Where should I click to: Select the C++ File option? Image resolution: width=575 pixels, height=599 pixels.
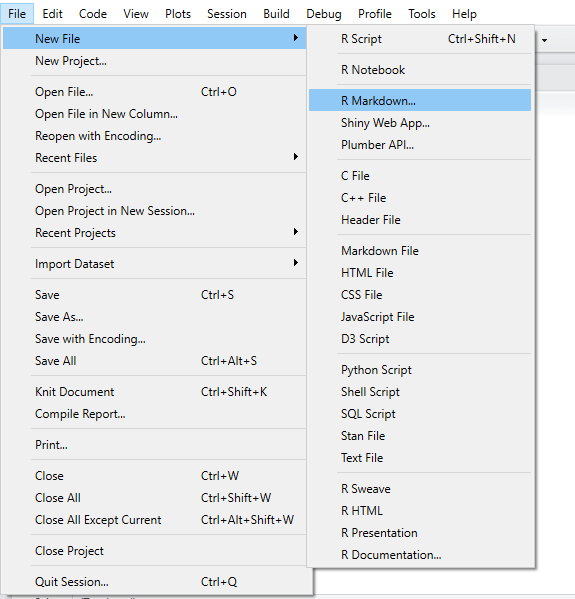point(420,198)
